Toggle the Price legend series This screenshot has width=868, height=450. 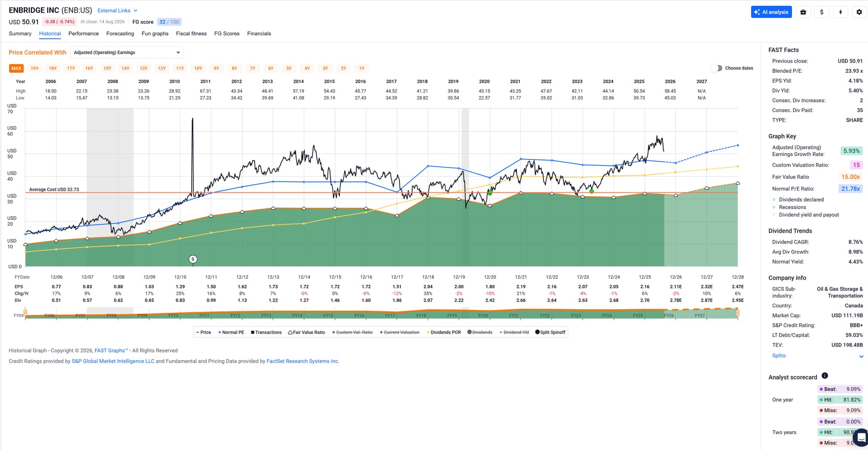pyautogui.click(x=203, y=333)
